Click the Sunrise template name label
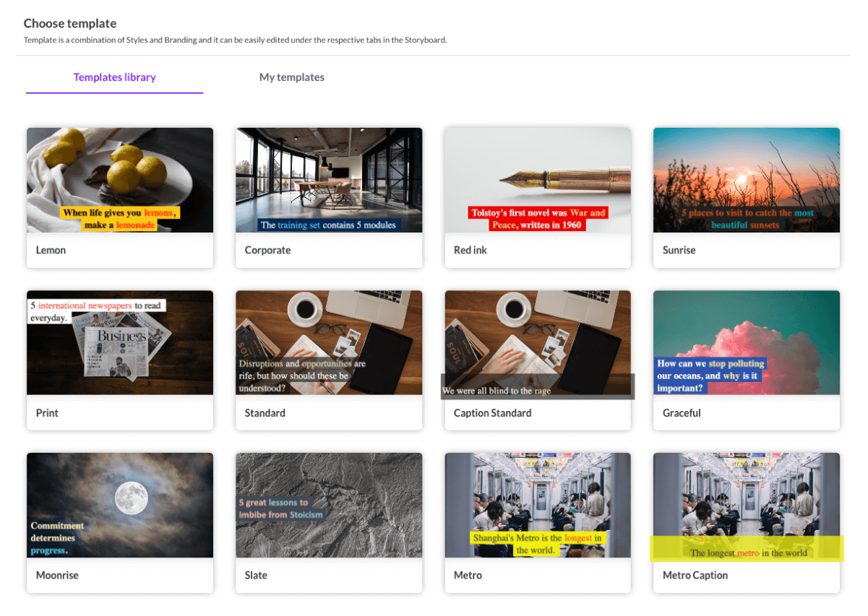The height and width of the screenshot is (616, 868). pos(679,251)
